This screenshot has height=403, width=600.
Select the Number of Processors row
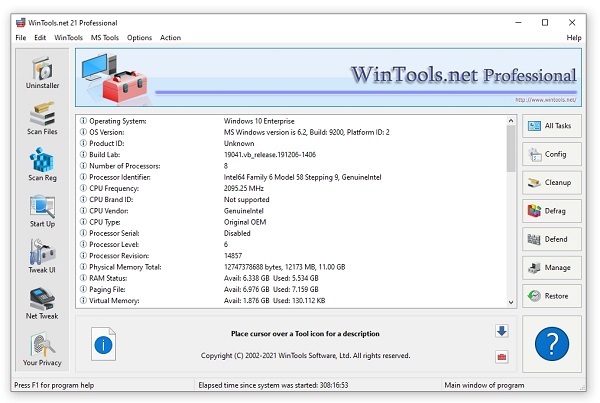pyautogui.click(x=291, y=166)
